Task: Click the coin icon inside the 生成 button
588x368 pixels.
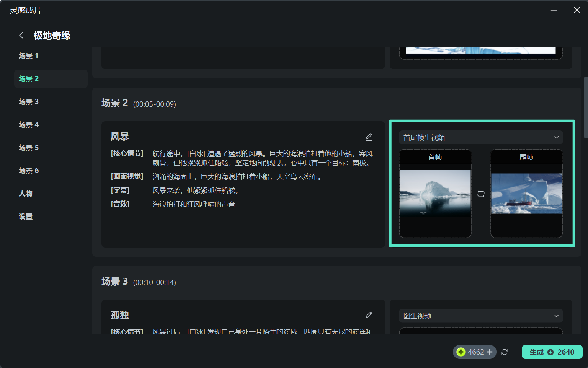Action: click(551, 352)
